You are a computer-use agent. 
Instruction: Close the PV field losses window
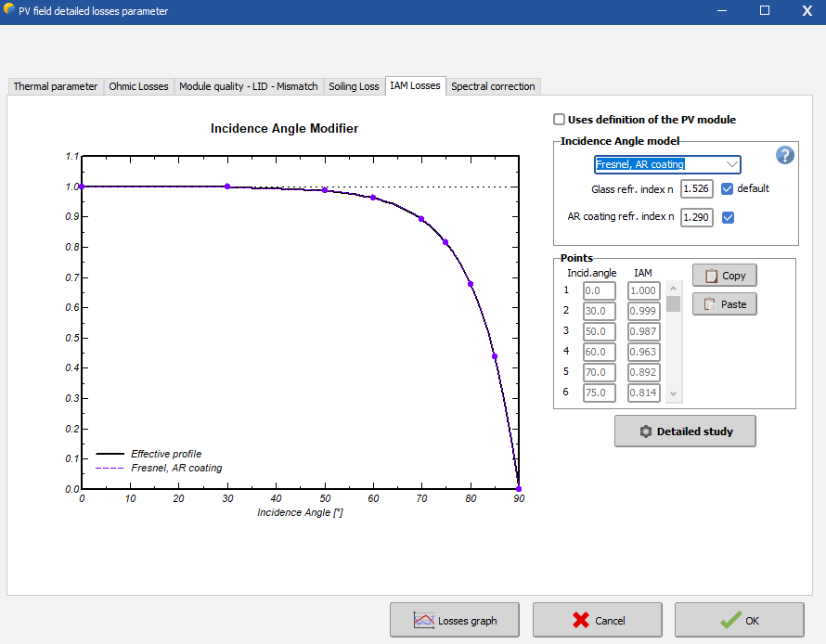[x=807, y=10]
